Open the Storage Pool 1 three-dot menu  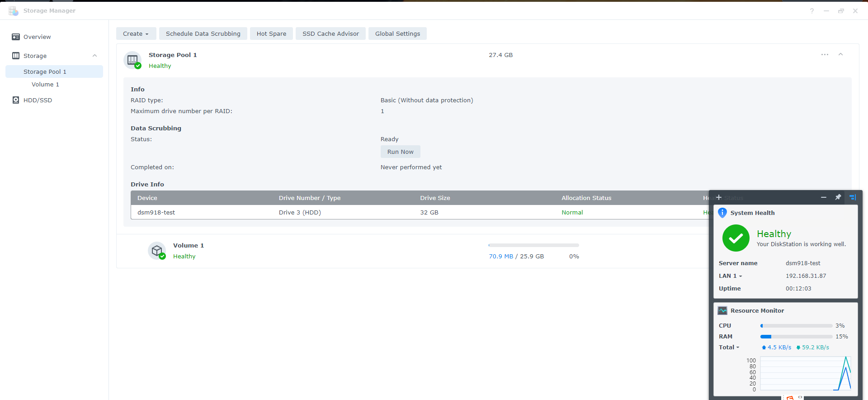[825, 55]
